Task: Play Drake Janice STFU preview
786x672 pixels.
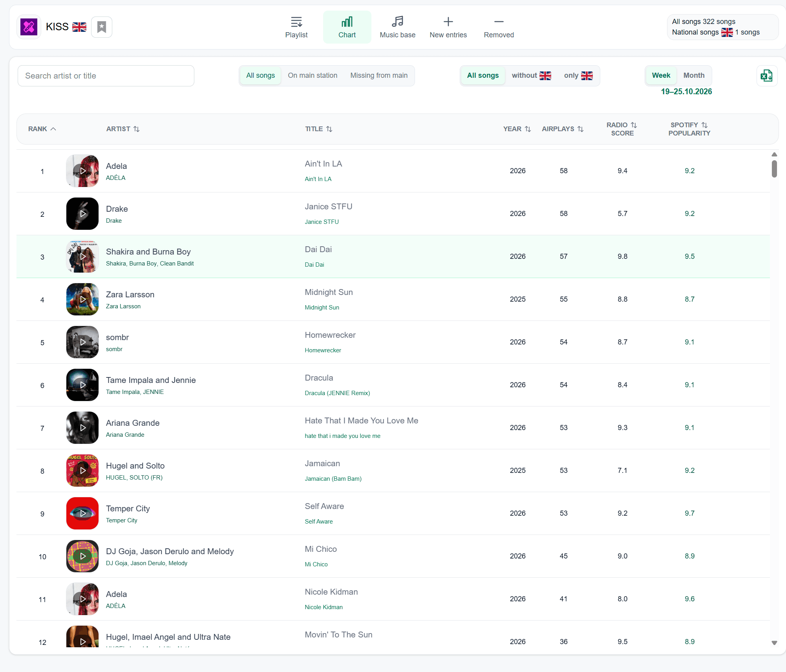Action: (x=82, y=214)
